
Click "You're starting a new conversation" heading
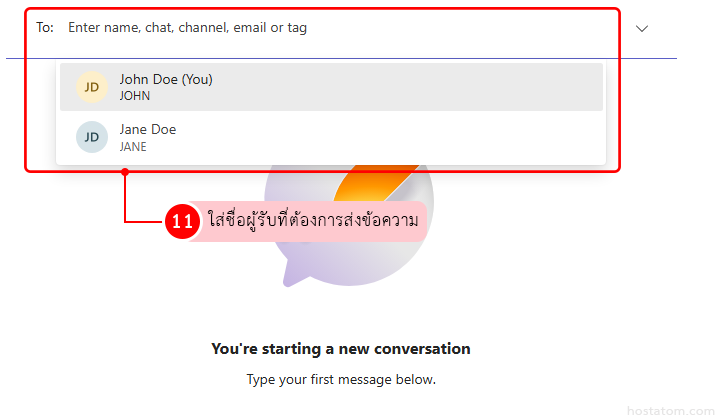tap(341, 349)
